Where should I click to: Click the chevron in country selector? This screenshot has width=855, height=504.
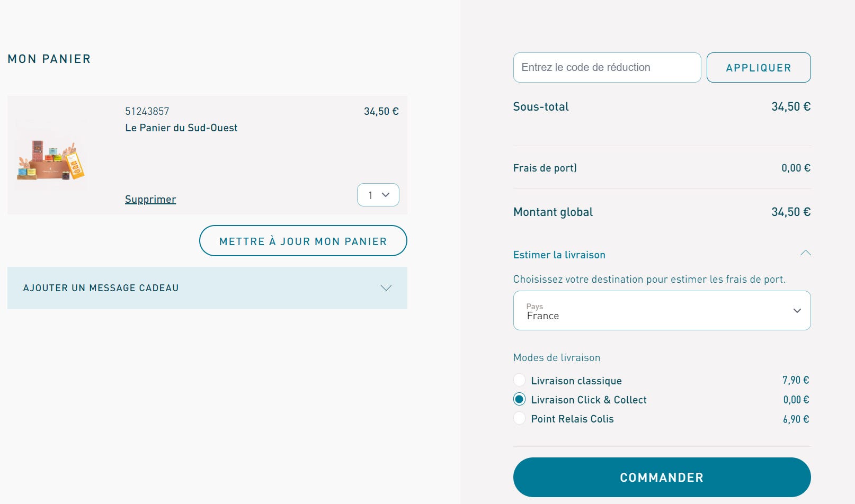[x=797, y=311]
